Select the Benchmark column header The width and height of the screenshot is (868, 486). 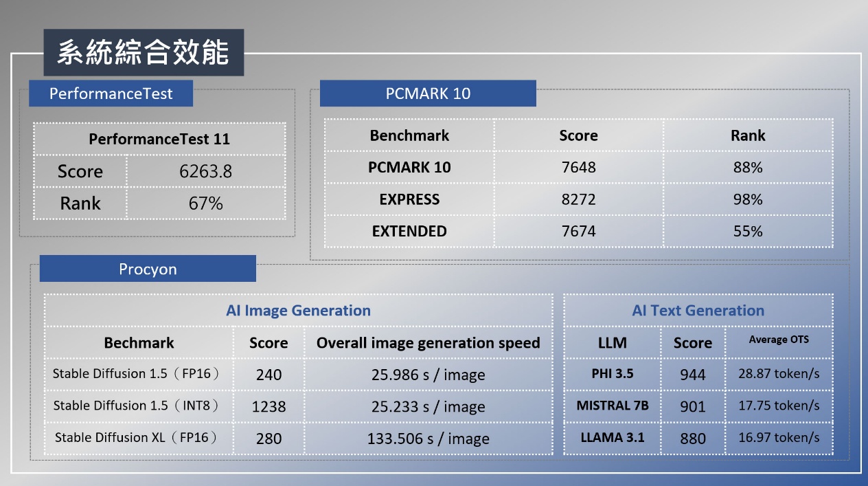(409, 135)
